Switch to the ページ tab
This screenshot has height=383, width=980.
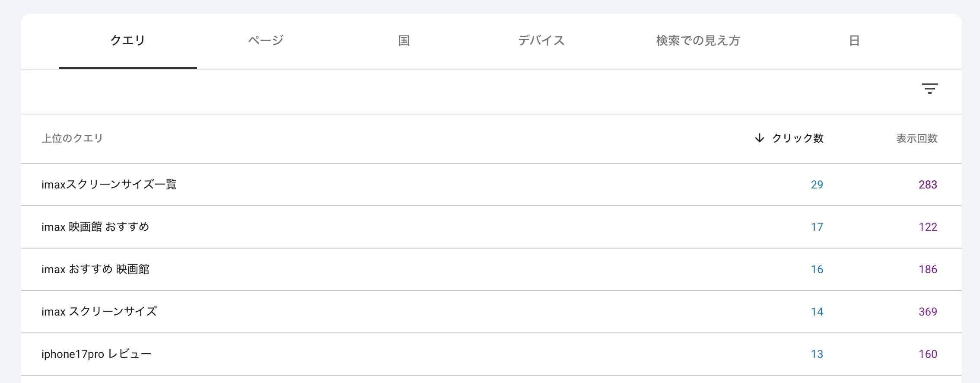click(x=266, y=41)
